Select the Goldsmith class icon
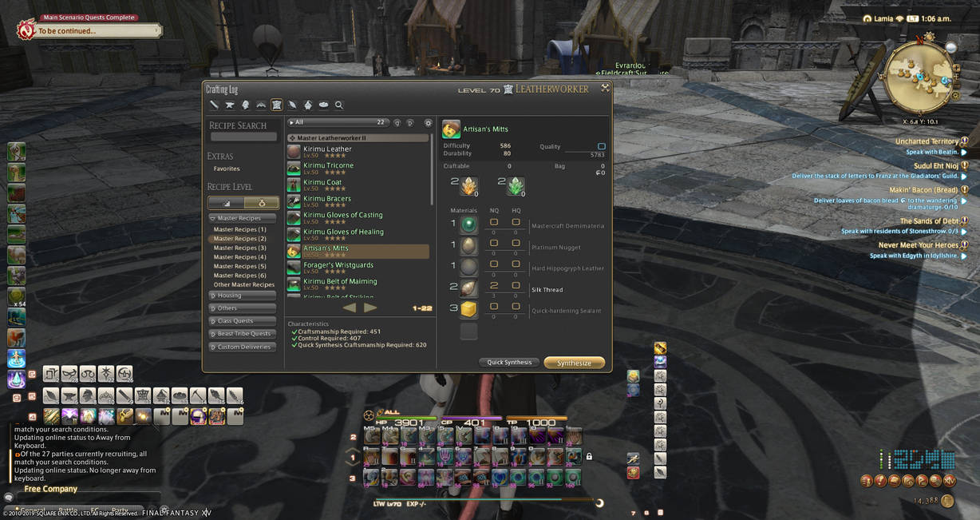 point(261,105)
